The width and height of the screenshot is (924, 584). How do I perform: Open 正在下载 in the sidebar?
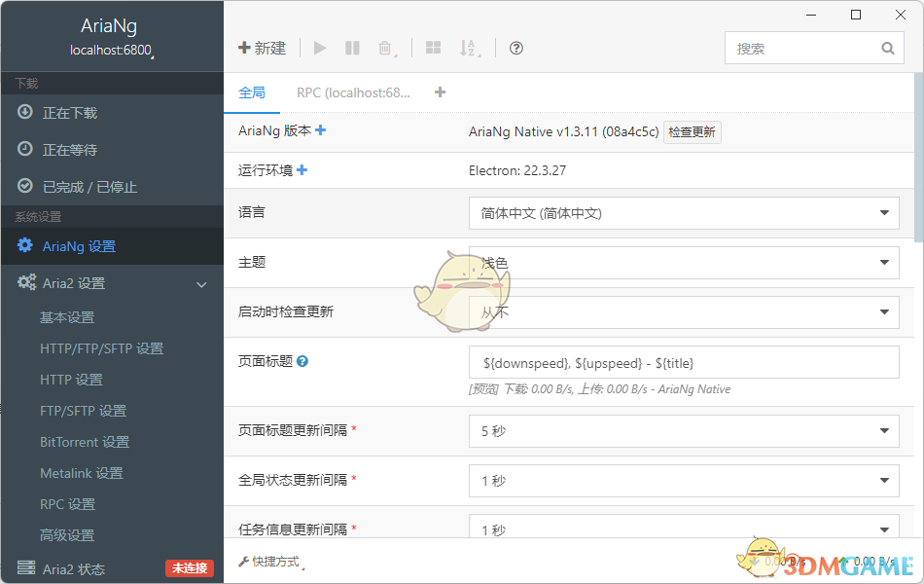[112, 113]
